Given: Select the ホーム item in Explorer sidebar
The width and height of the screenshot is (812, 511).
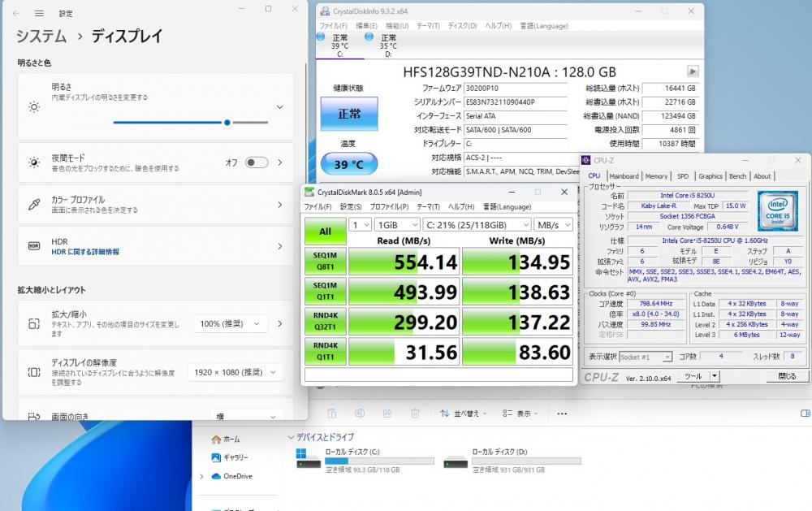Looking at the screenshot, I should coord(226,439).
